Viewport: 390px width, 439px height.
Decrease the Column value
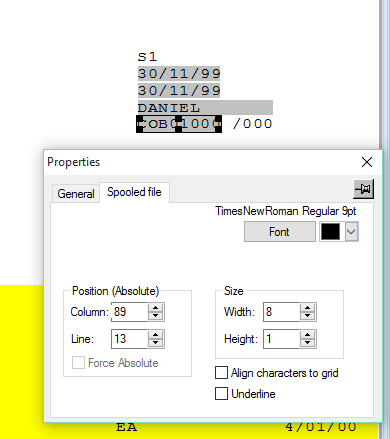pyautogui.click(x=156, y=316)
